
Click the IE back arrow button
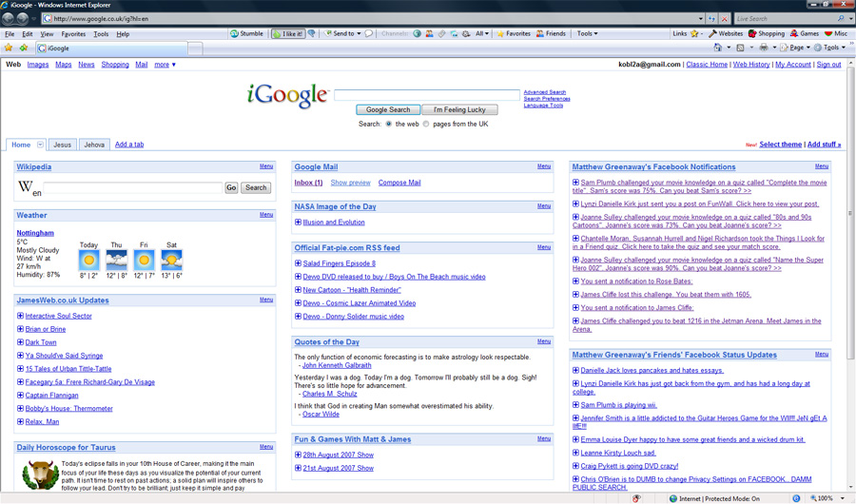tap(8, 19)
